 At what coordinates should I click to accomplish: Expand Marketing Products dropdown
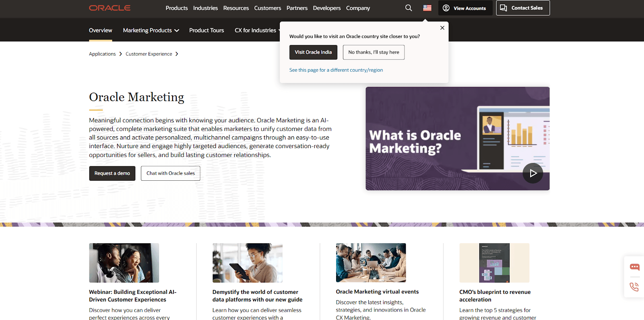(x=151, y=30)
